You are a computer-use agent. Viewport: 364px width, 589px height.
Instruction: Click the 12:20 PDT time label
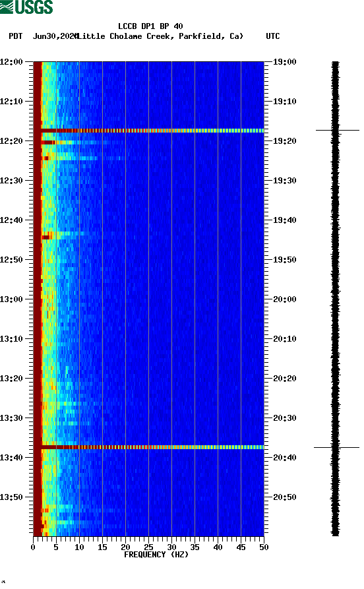coord(11,141)
